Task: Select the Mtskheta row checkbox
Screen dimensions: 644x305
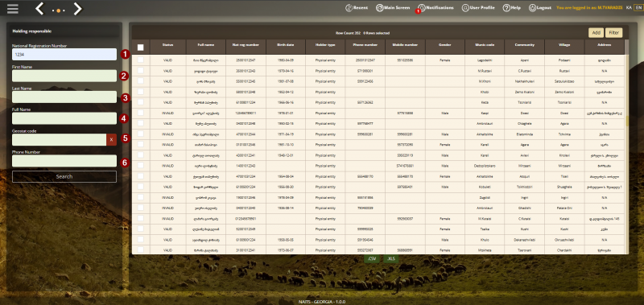Action: click(x=140, y=249)
